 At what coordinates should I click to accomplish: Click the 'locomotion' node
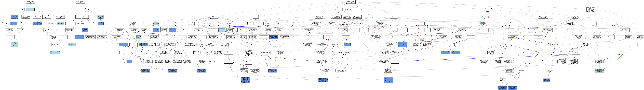pos(256,17)
